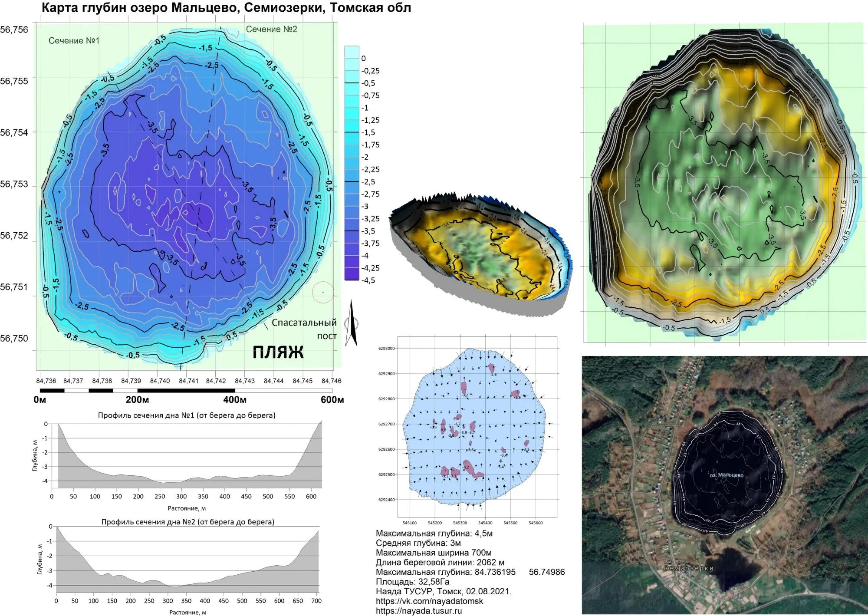Click the legend value '0' at top
This screenshot has width=868, height=616.
(364, 58)
